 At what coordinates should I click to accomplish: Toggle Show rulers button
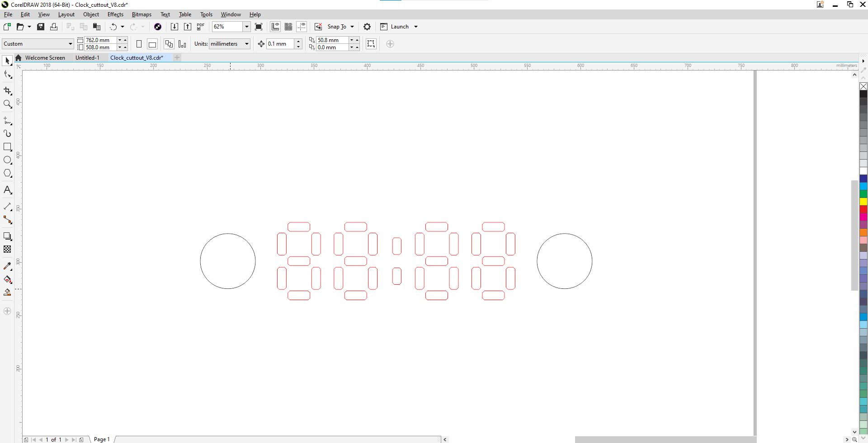point(275,27)
